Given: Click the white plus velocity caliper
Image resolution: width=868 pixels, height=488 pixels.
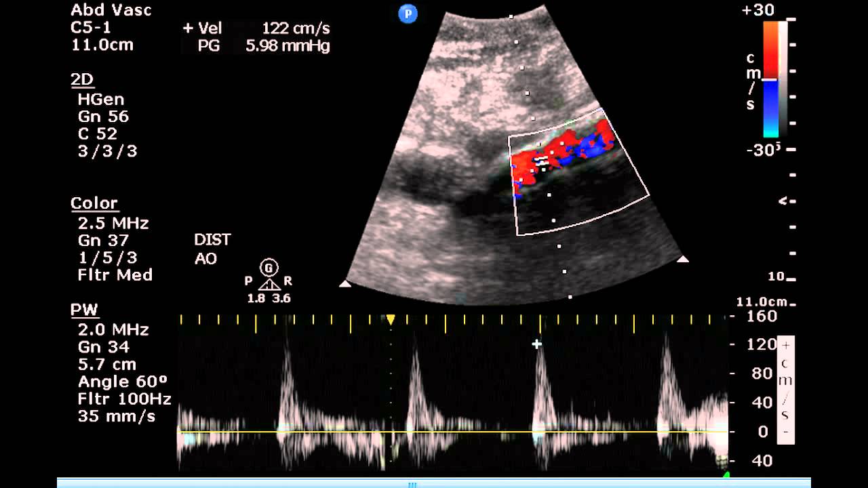Looking at the screenshot, I should pos(536,344).
